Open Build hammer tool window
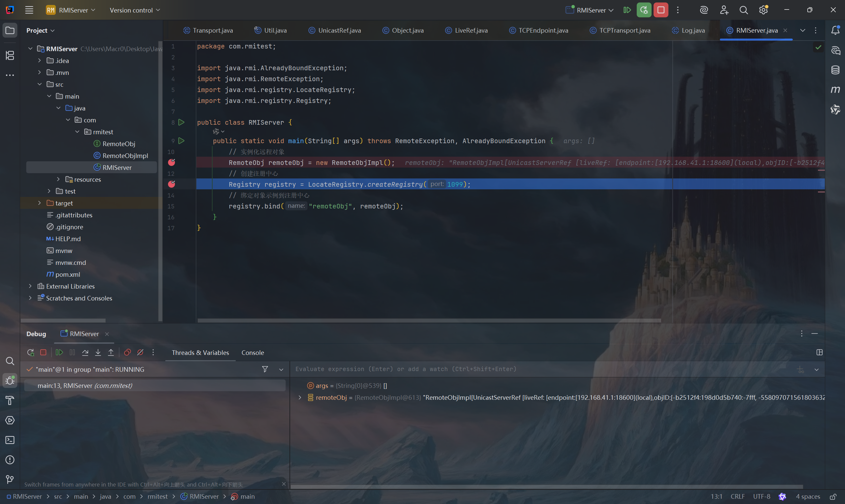This screenshot has height=504, width=845. tap(10, 400)
